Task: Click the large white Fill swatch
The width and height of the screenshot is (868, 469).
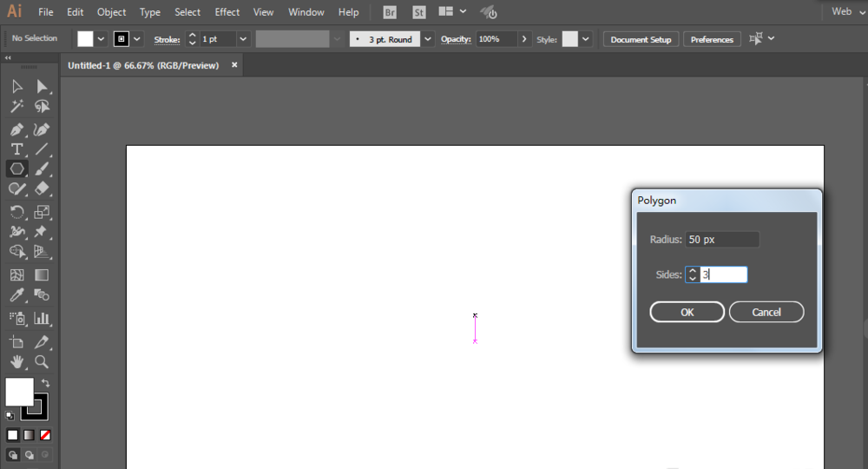Action: [19, 392]
